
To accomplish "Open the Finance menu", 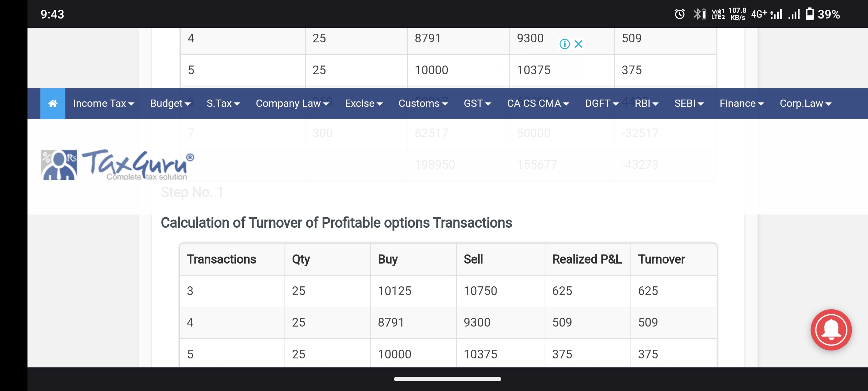I will tap(741, 104).
